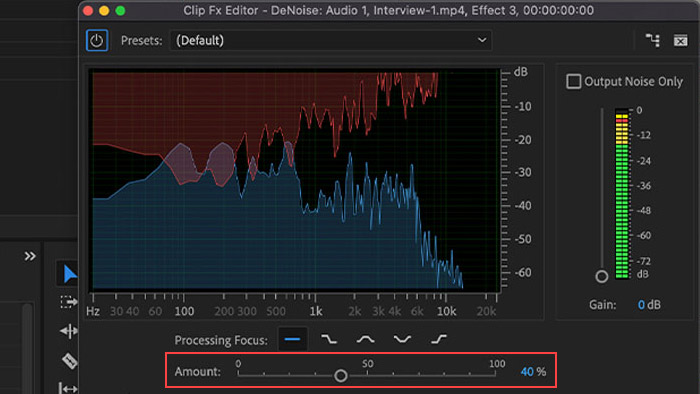Click the Gain slider knob
This screenshot has width=700, height=394.
coord(601,277)
